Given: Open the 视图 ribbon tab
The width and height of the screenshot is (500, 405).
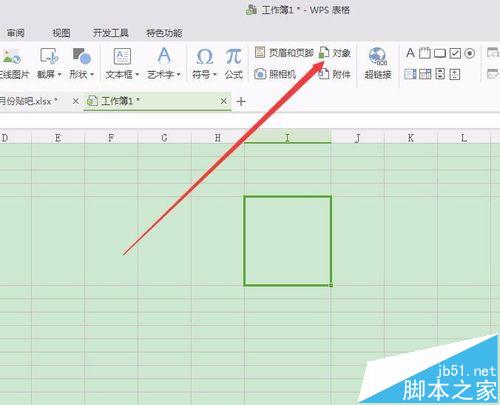Looking at the screenshot, I should 61,33.
